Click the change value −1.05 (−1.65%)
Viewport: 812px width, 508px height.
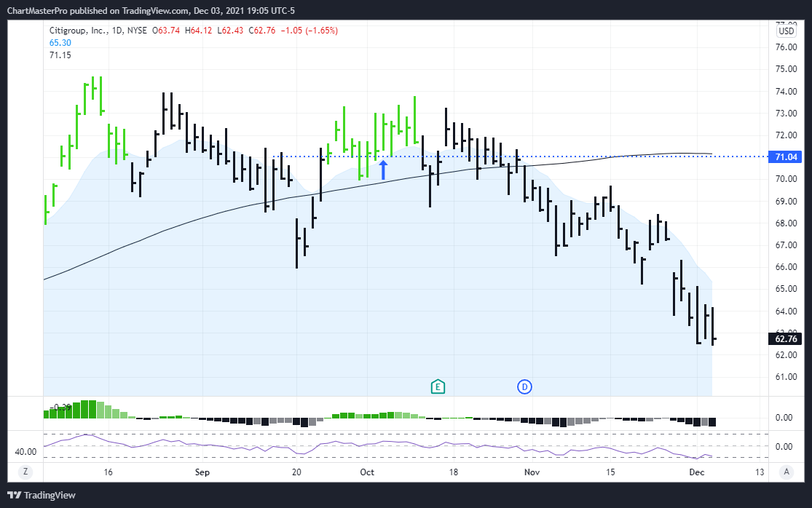click(x=310, y=31)
